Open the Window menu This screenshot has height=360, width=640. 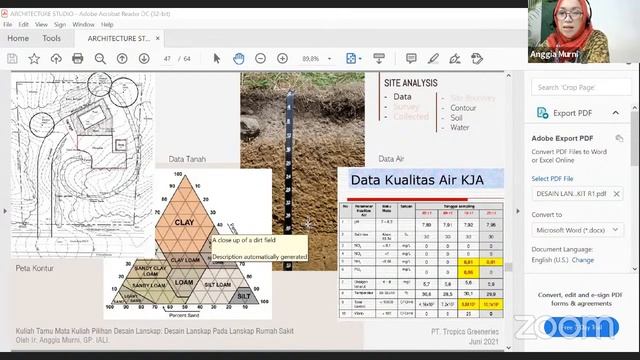click(x=83, y=24)
